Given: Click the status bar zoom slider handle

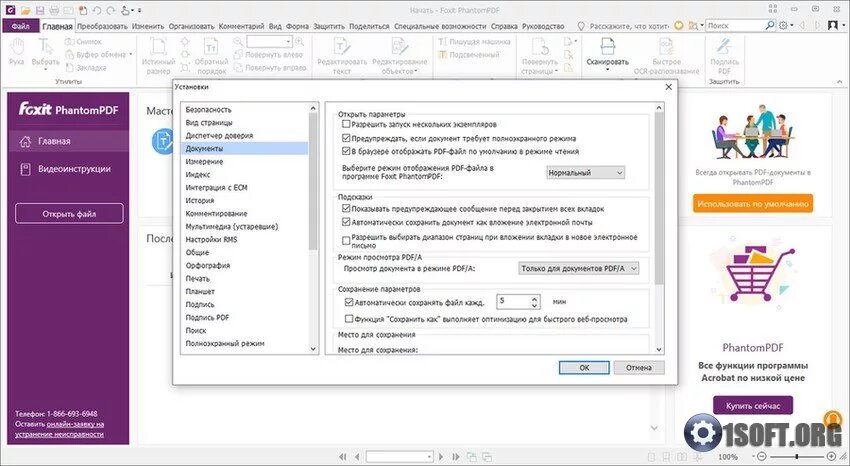Looking at the screenshot, I should click(x=796, y=457).
